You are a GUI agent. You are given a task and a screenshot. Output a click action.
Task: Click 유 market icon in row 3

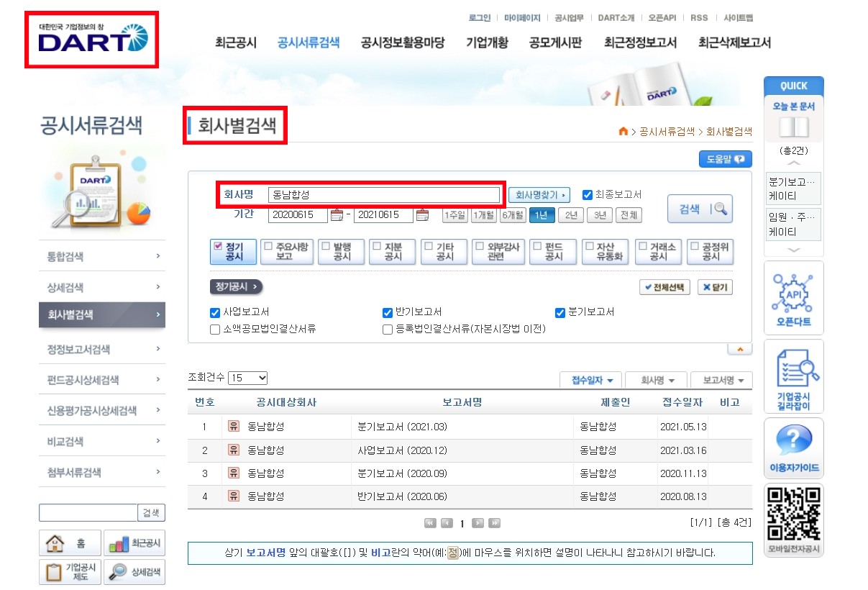pyautogui.click(x=233, y=473)
